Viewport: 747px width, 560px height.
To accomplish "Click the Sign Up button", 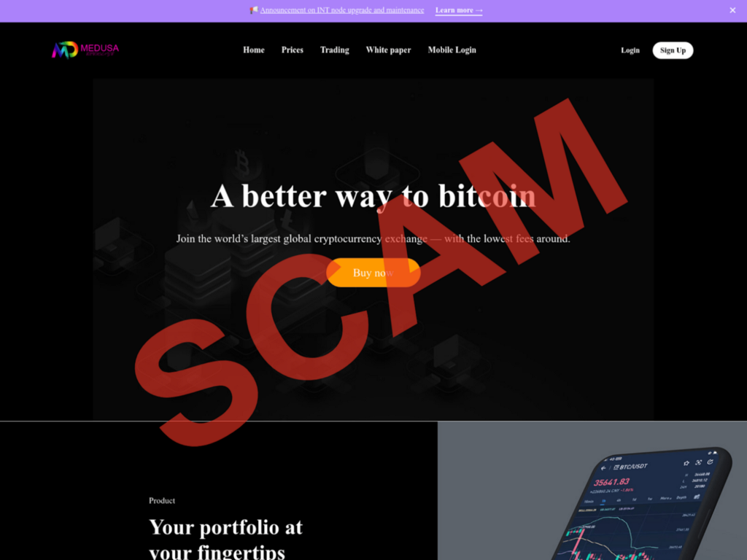I will click(x=673, y=50).
